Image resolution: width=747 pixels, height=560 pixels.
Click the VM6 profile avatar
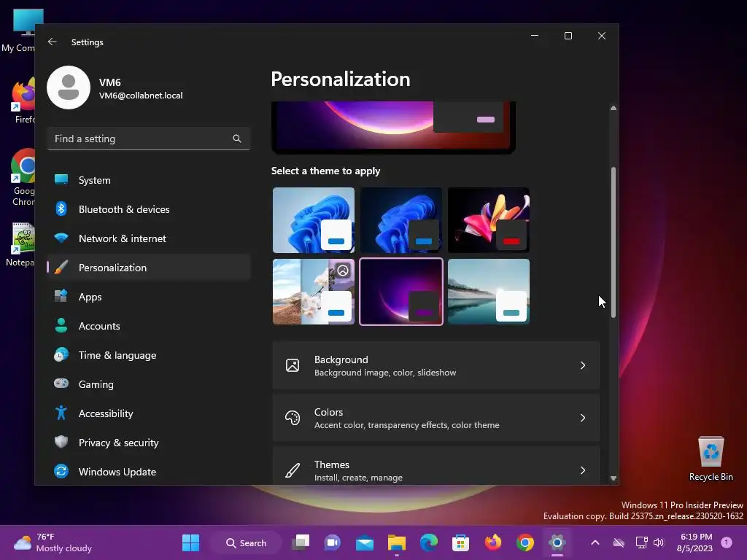[69, 87]
